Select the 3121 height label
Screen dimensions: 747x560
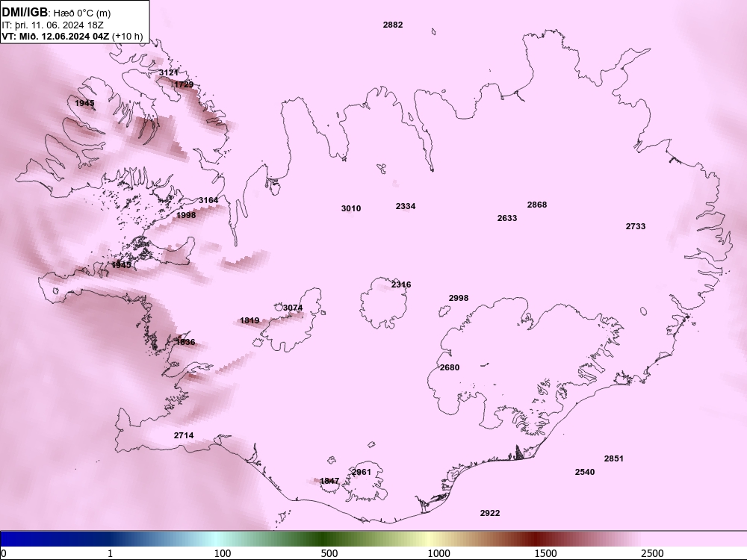[x=168, y=72]
